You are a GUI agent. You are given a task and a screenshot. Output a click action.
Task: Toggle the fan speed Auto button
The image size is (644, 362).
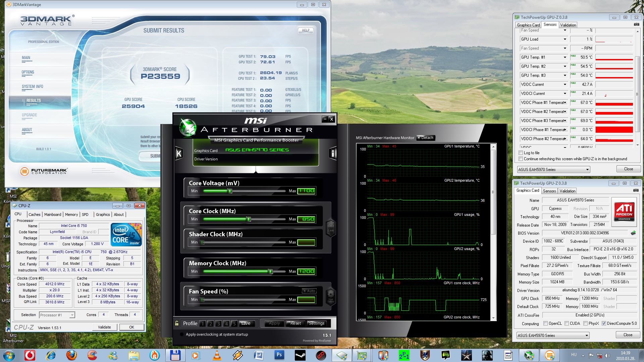(x=309, y=291)
